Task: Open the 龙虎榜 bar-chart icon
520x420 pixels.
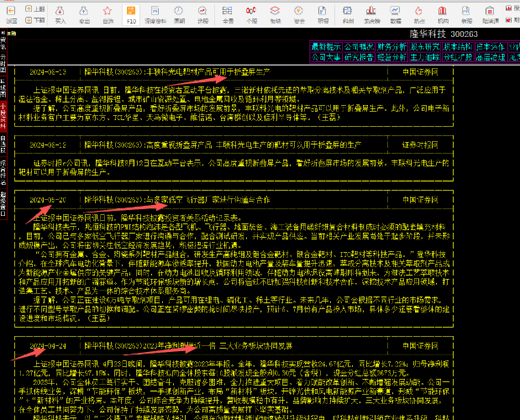Action: pyautogui.click(x=371, y=11)
